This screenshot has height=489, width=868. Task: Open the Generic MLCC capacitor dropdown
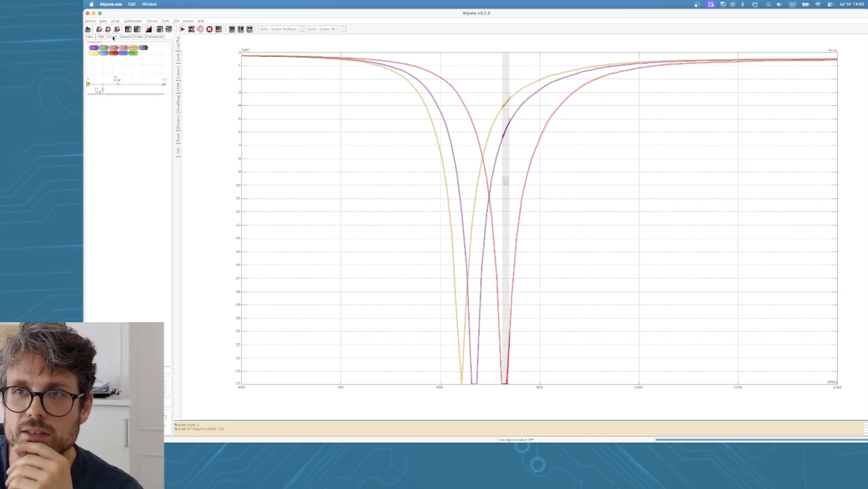click(x=327, y=29)
